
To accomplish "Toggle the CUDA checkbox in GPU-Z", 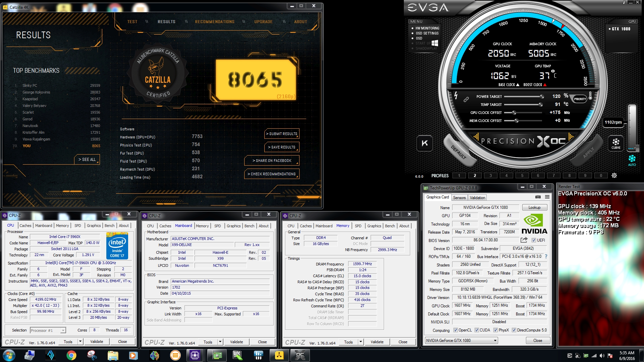I will point(477,330).
